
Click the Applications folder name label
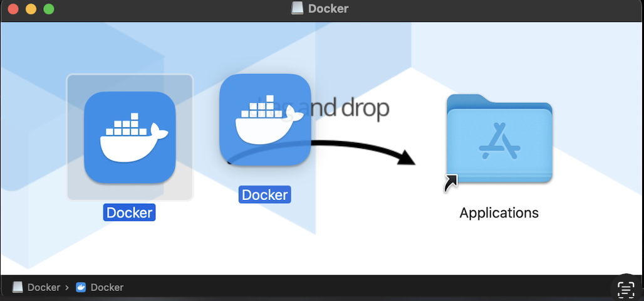click(499, 213)
